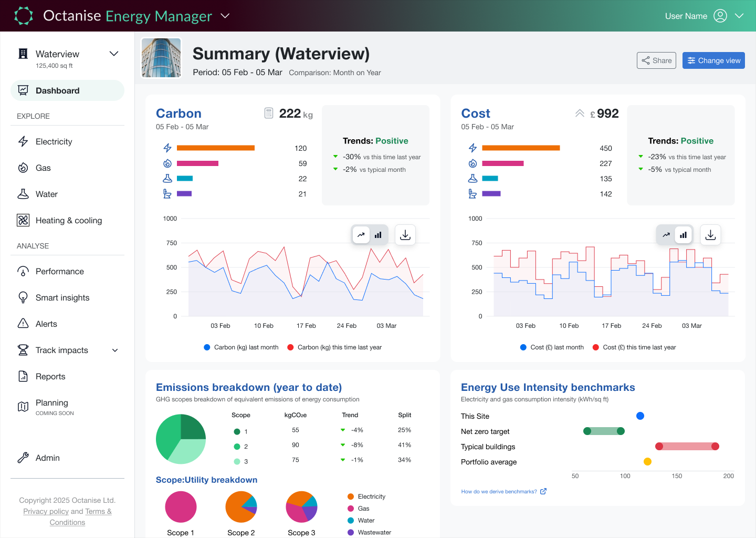The width and height of the screenshot is (756, 538).
Task: Switch Carbon chart to line view
Action: [361, 235]
